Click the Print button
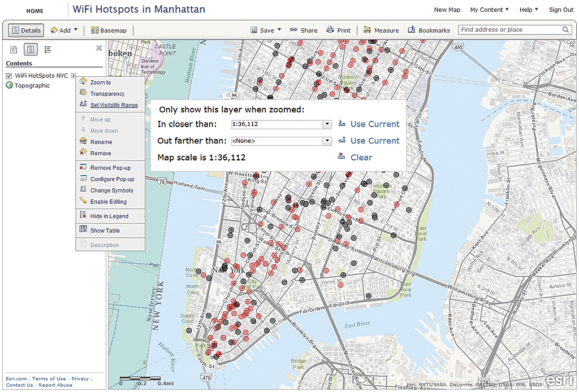 [338, 31]
